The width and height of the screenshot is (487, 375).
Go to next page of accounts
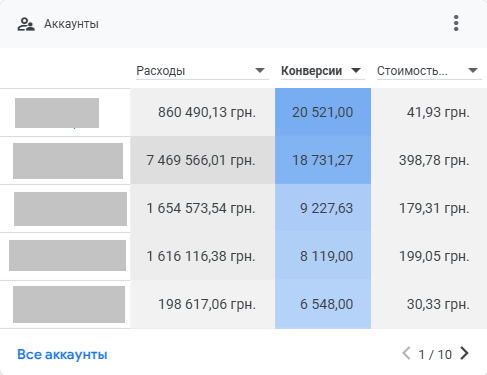pyautogui.click(x=464, y=353)
